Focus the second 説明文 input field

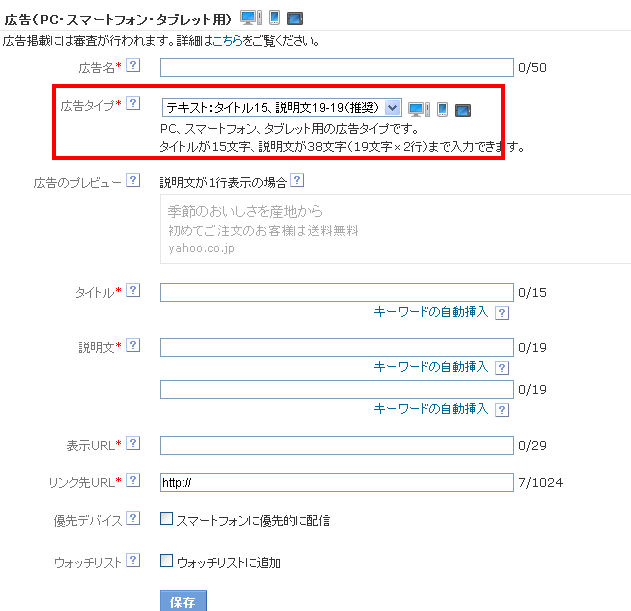(x=337, y=390)
